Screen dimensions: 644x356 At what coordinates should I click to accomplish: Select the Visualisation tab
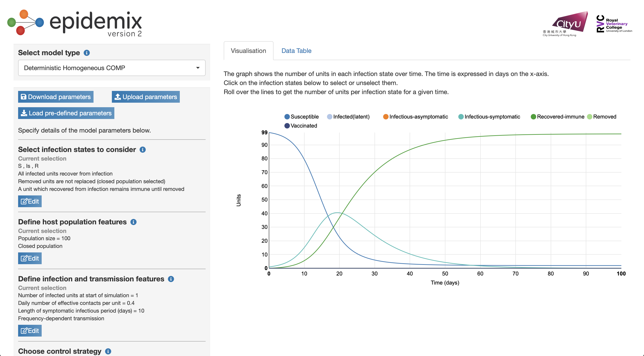click(248, 51)
